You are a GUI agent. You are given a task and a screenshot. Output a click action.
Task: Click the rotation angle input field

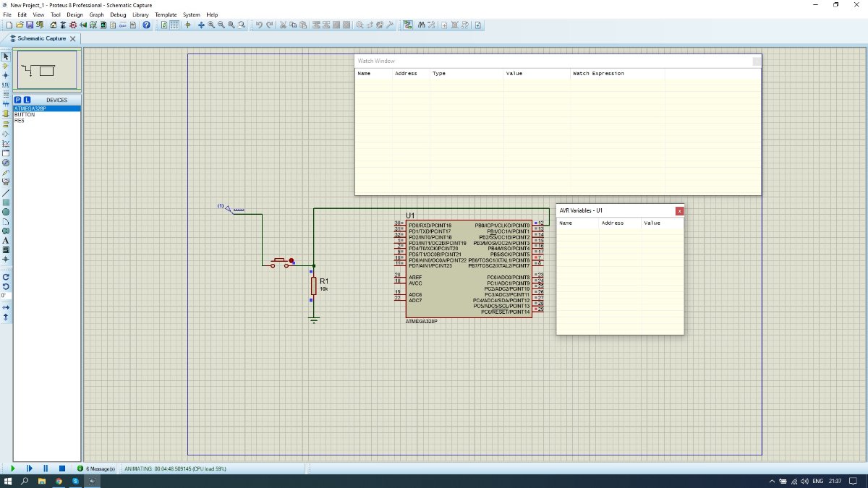pyautogui.click(x=6, y=295)
